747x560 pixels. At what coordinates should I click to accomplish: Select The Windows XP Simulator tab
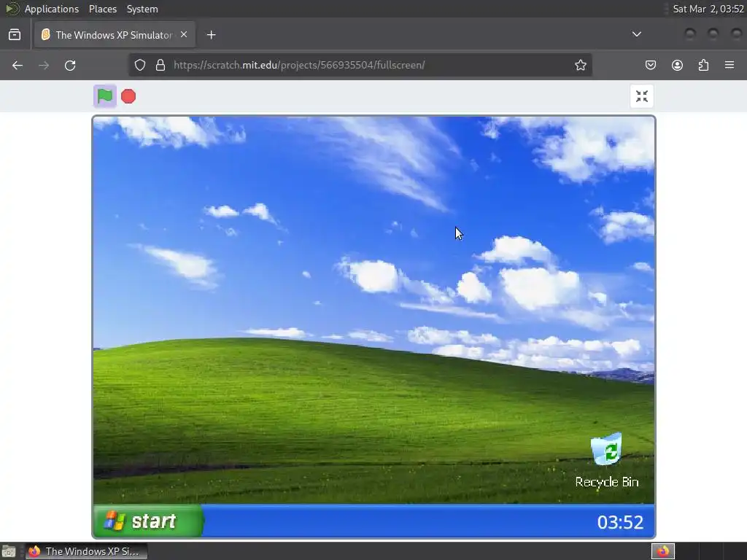click(115, 35)
